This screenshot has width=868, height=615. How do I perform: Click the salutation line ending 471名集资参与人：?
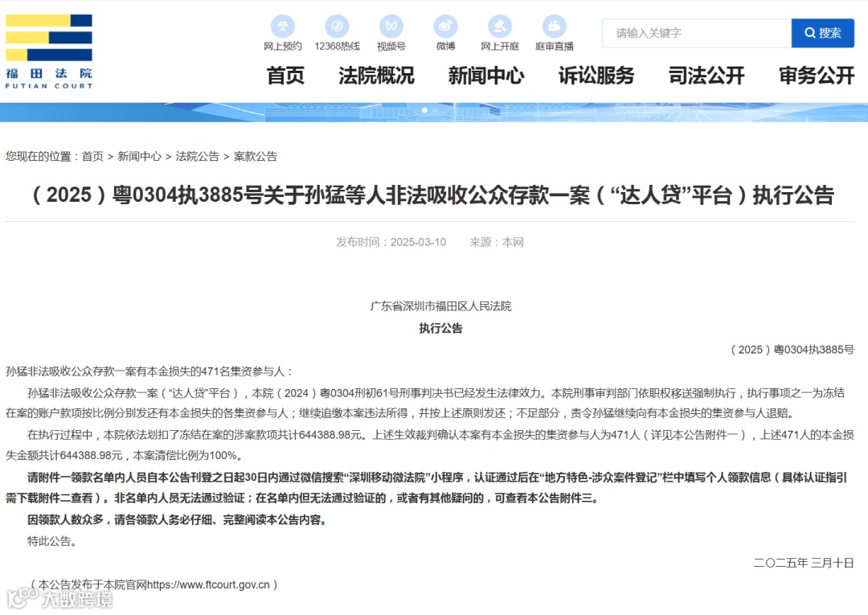click(x=149, y=371)
